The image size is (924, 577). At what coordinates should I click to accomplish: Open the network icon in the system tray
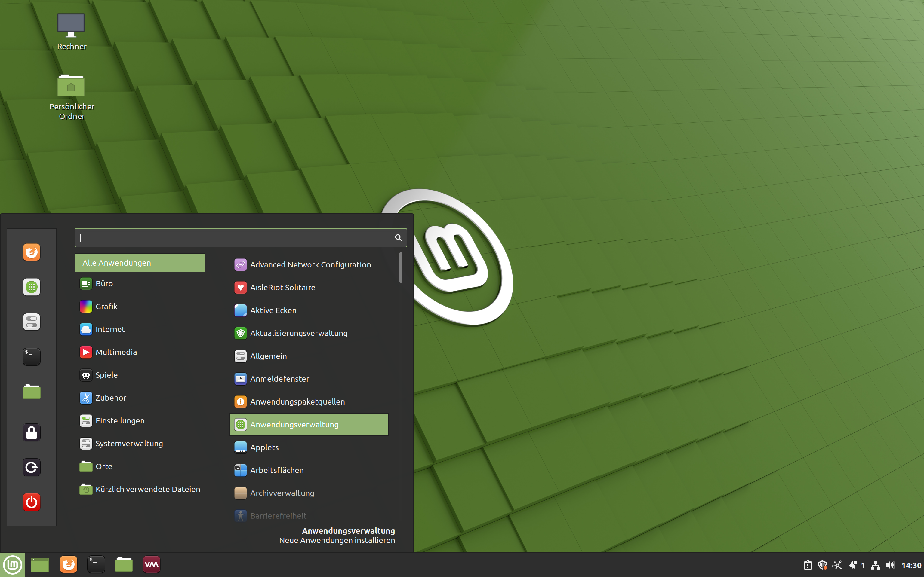(876, 565)
